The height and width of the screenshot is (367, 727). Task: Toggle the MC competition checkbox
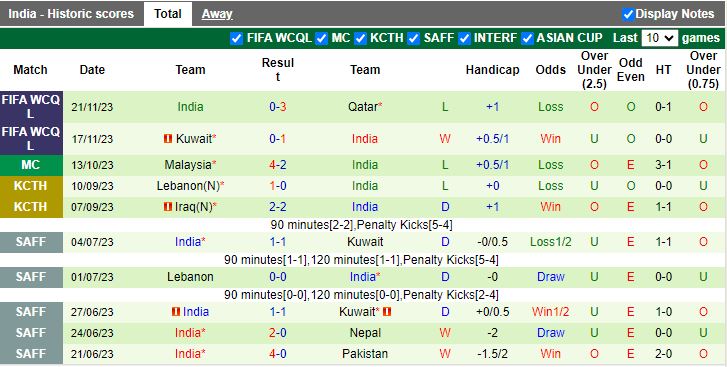point(321,38)
